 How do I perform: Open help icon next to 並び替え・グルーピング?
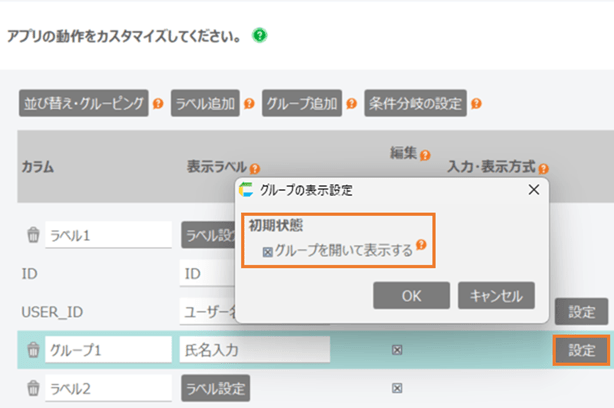click(x=158, y=104)
